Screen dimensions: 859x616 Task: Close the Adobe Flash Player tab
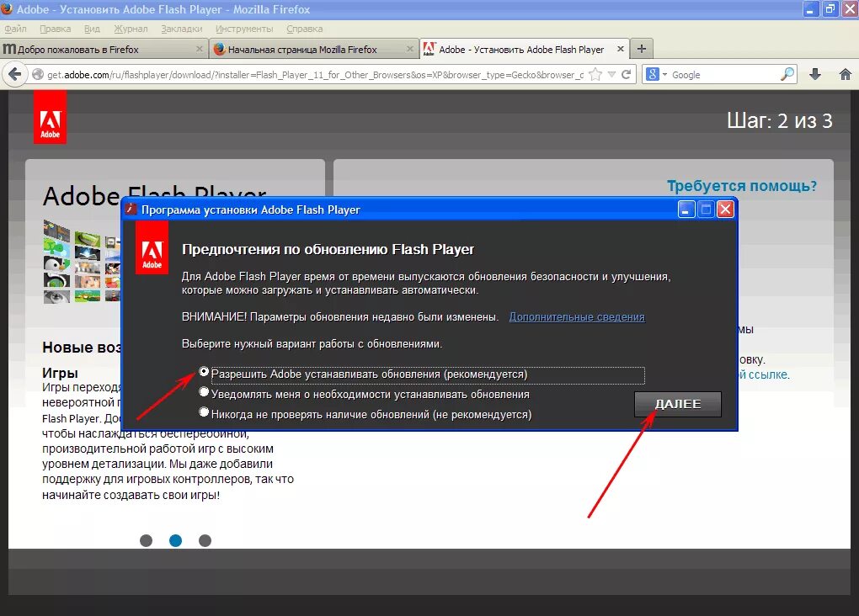pyautogui.click(x=620, y=49)
